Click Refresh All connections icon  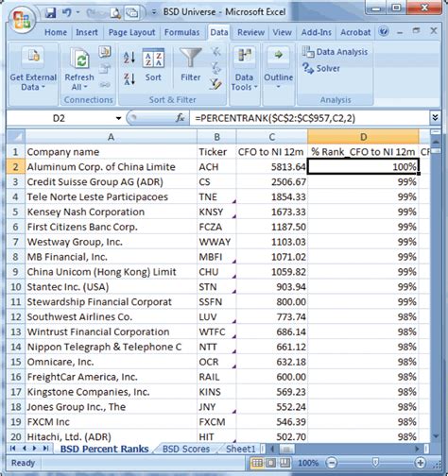pyautogui.click(x=79, y=59)
